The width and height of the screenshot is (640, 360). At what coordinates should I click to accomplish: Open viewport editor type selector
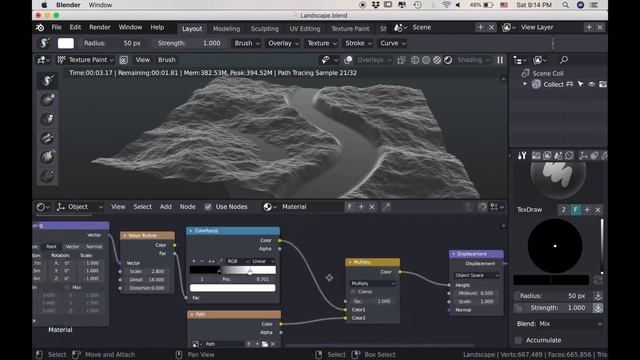[x=43, y=60]
